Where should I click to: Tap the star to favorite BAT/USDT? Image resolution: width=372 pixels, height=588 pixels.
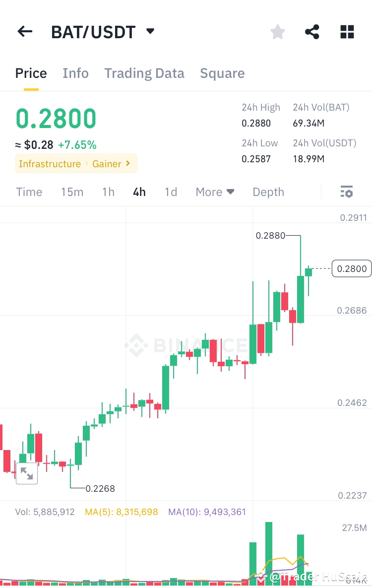(x=277, y=31)
